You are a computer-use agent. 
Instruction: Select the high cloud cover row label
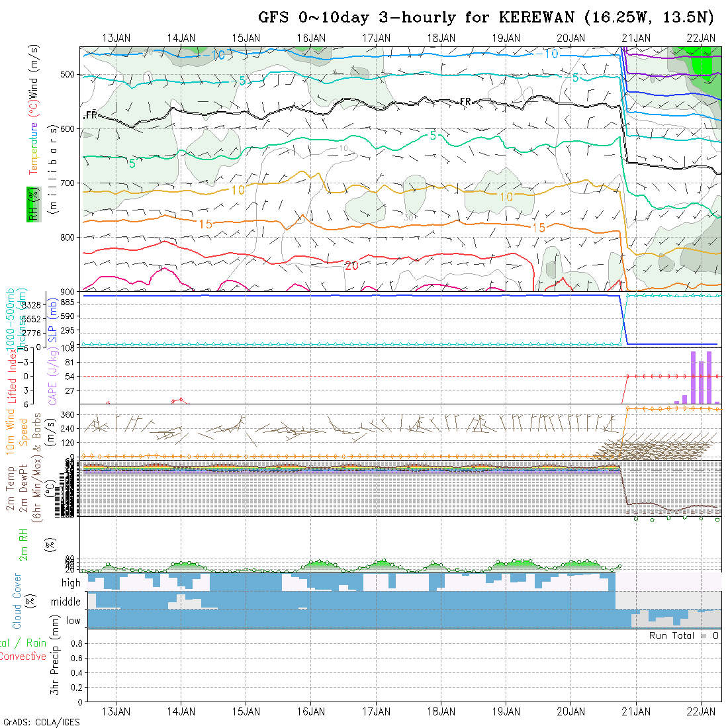[x=71, y=583]
